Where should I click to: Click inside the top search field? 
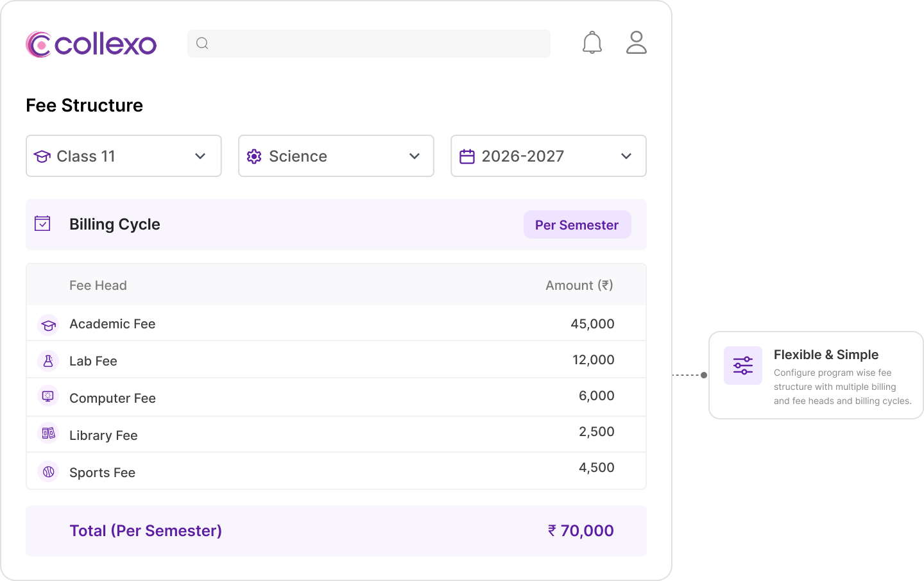pos(369,43)
